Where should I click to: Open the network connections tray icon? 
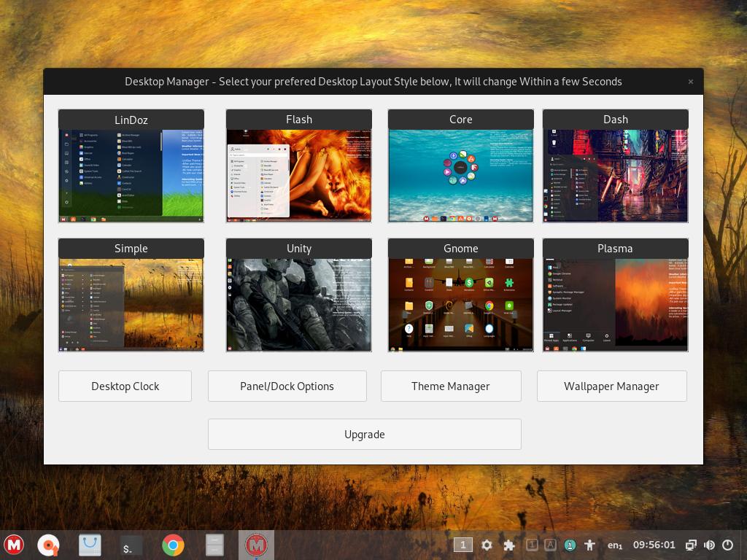coord(691,545)
